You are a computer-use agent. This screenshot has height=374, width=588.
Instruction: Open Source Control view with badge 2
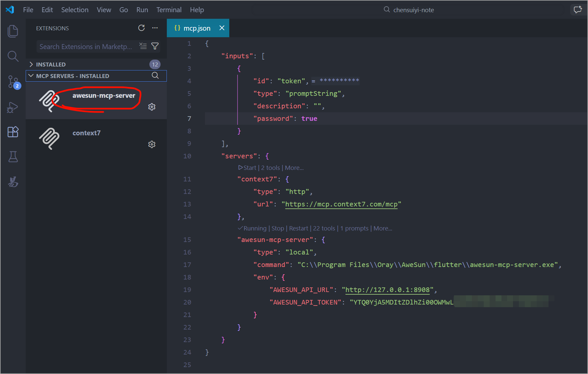(x=13, y=82)
